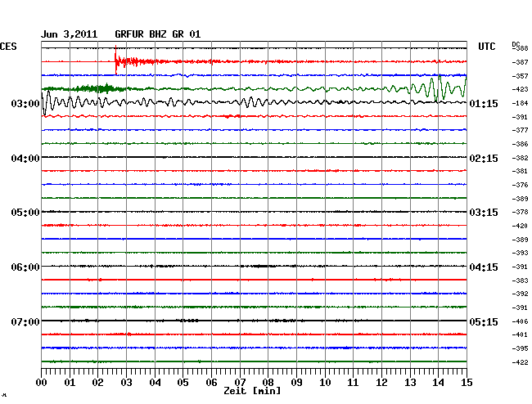Click the '03:00' time label
Screen dimensions: 532x404
point(25,103)
